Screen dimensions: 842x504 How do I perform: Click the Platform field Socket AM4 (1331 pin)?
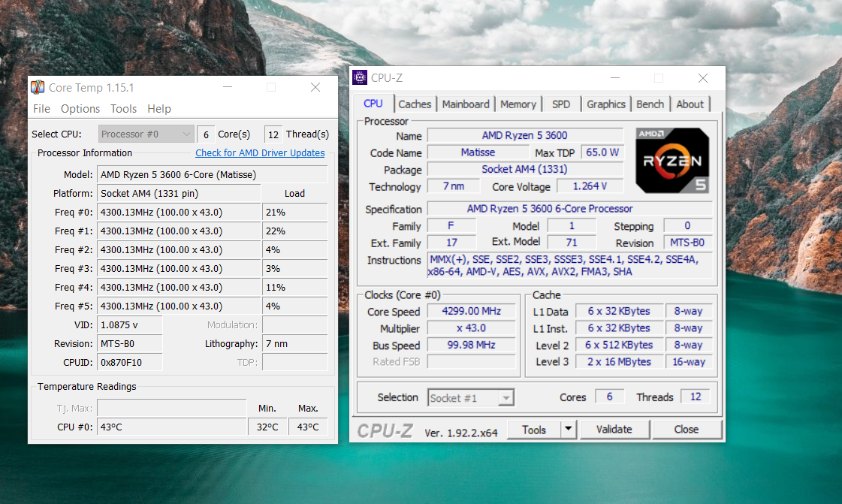pyautogui.click(x=179, y=193)
